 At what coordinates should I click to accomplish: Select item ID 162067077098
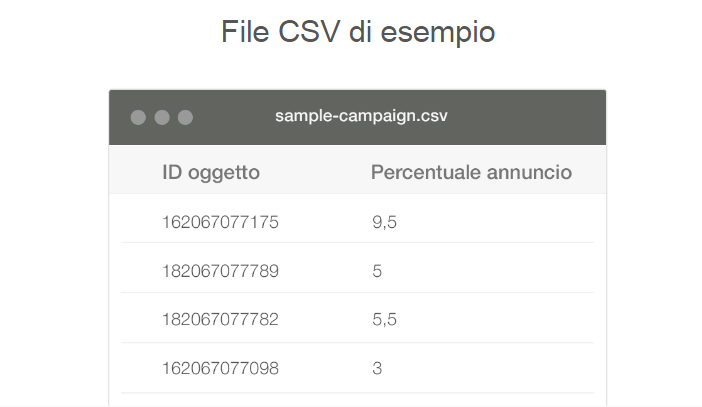click(220, 369)
